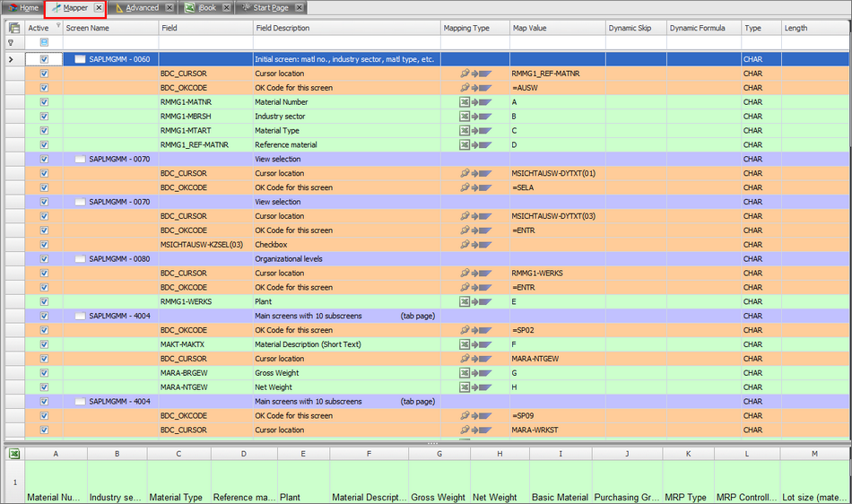Toggle Active checkbox for MSICHTAUSW-KZSEL(03) row

[x=44, y=245]
